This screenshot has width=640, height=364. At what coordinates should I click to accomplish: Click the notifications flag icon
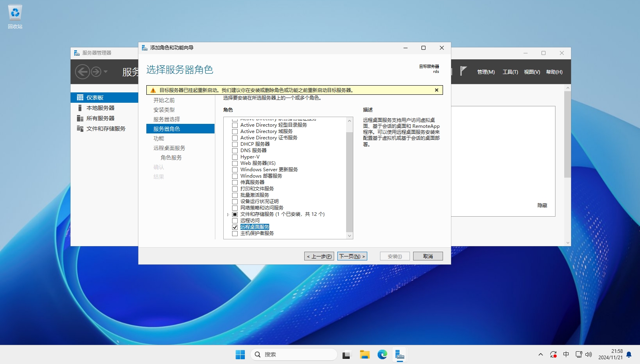coord(463,71)
